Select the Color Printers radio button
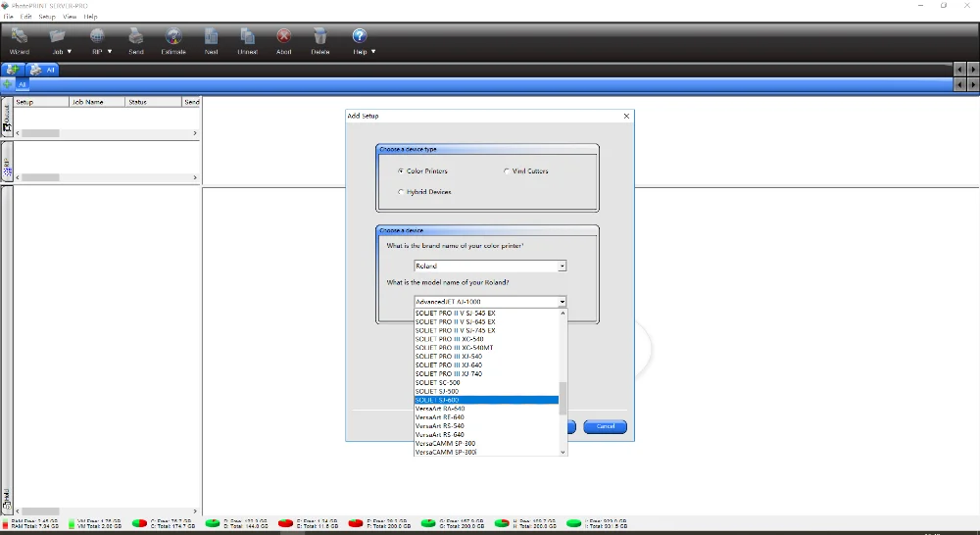This screenshot has height=535, width=980. [401, 170]
